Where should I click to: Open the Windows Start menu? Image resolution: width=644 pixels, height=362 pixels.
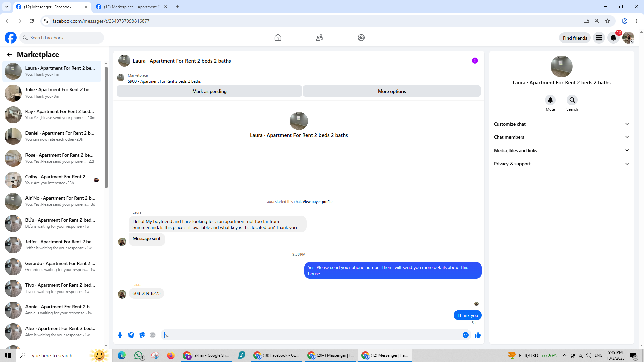pos(8,355)
